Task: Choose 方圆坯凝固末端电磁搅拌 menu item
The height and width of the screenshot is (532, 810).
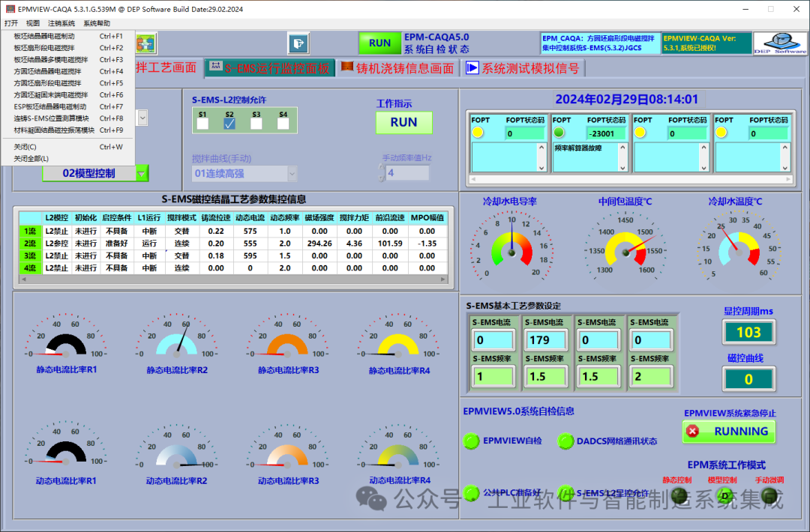Action: [68, 95]
